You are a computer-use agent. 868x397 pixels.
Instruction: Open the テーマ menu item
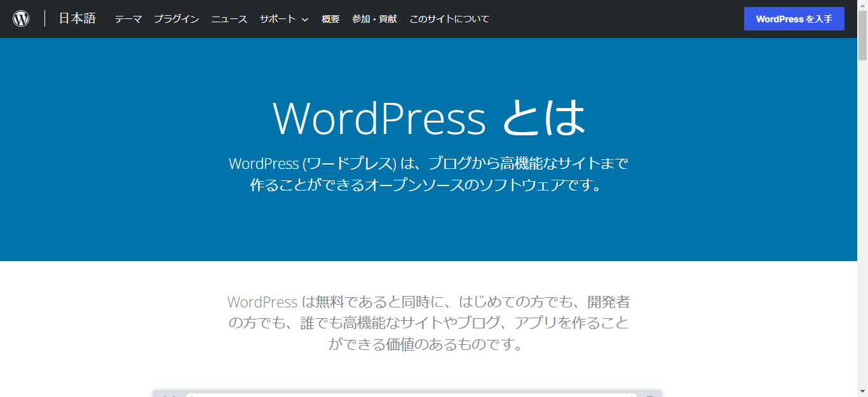[x=128, y=19]
